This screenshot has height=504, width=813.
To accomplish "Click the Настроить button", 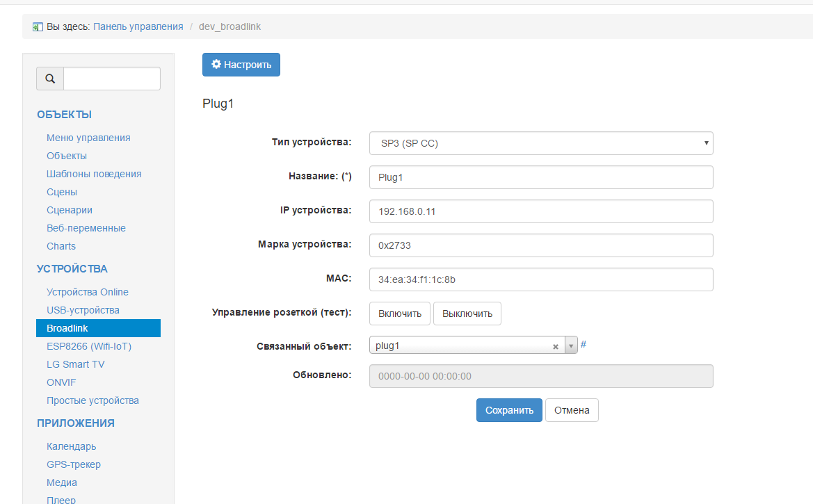I will coord(241,65).
